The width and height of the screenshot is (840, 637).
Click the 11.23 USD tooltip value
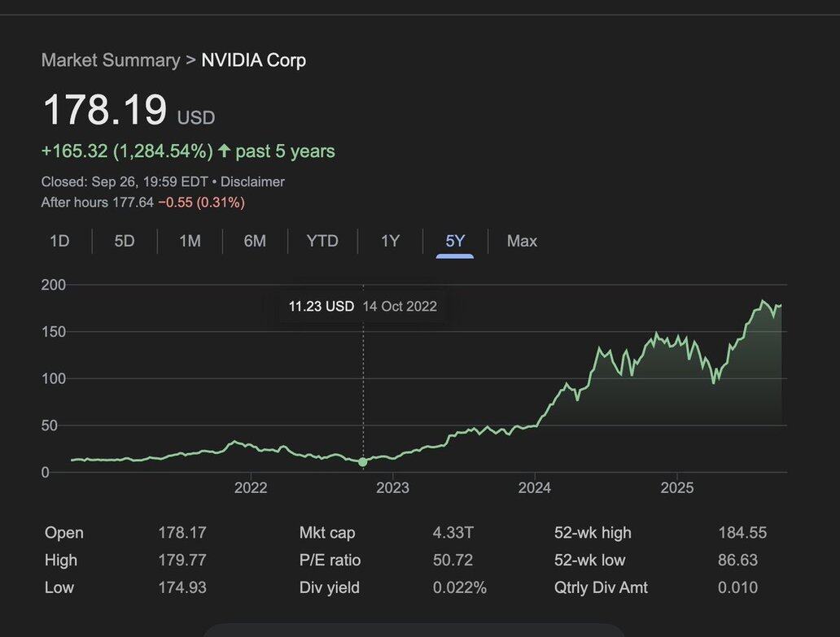tap(322, 306)
